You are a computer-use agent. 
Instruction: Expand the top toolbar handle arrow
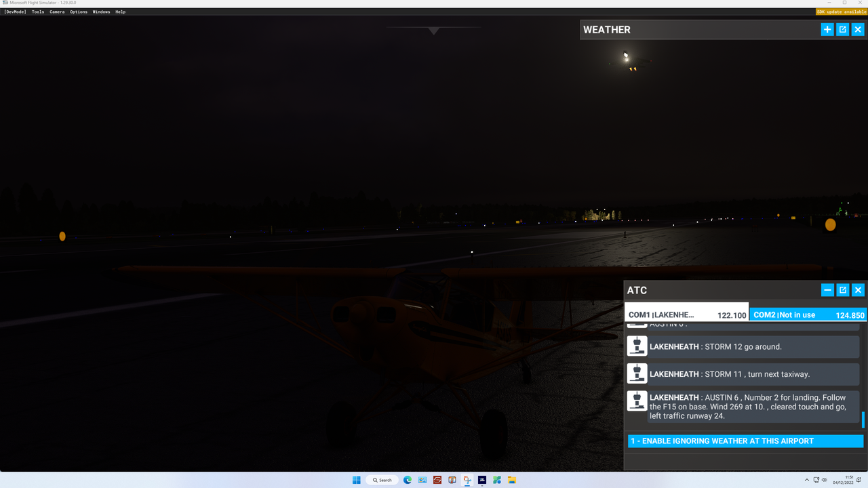tap(434, 30)
